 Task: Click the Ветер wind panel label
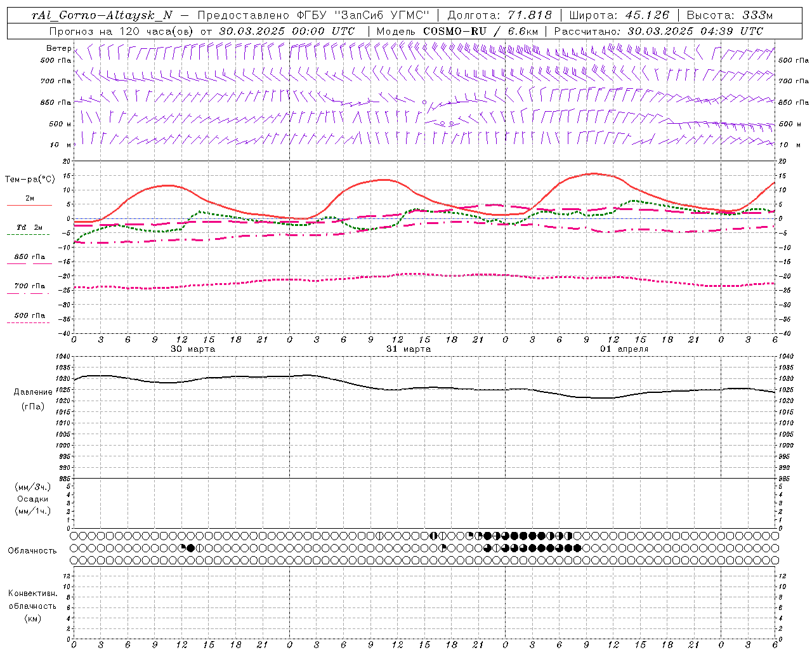(x=58, y=48)
